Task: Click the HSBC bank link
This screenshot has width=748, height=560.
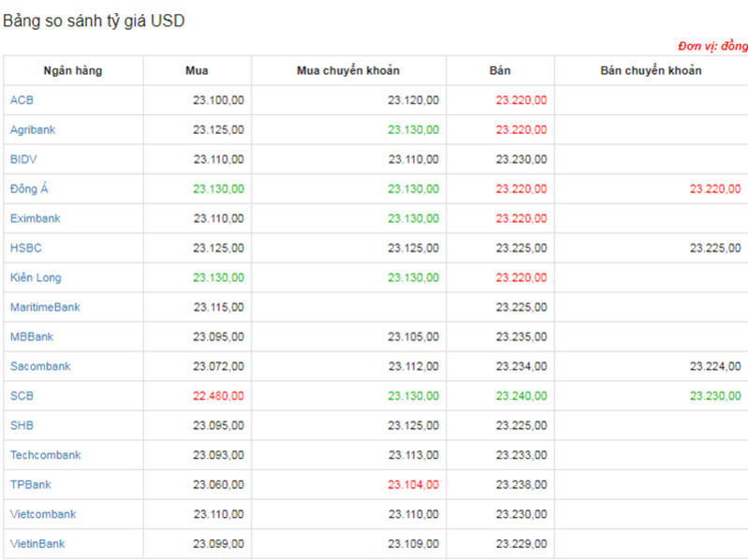Action: click(26, 248)
